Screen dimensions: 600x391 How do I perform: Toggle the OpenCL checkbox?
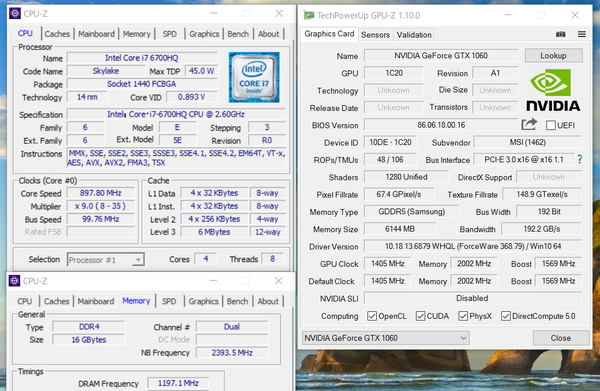click(372, 316)
